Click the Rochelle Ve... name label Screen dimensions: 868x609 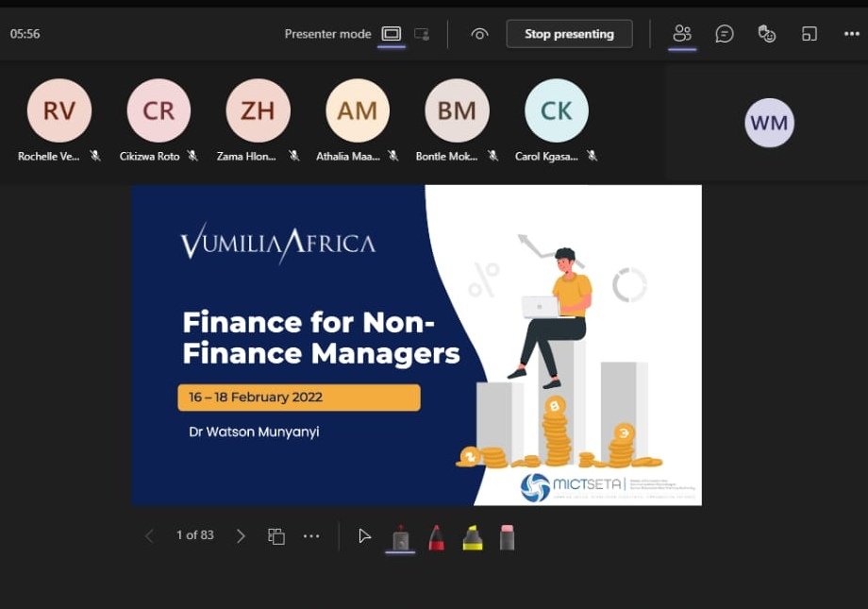(x=49, y=157)
